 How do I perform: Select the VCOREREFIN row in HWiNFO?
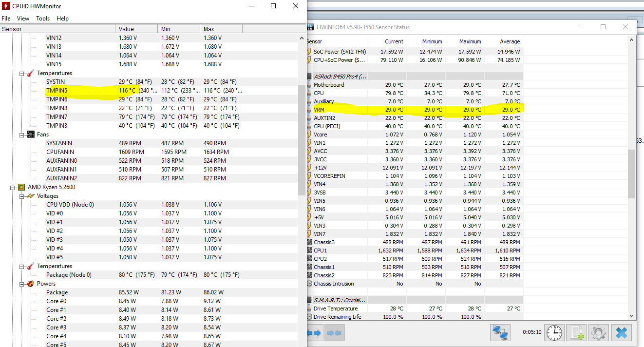[415, 176]
